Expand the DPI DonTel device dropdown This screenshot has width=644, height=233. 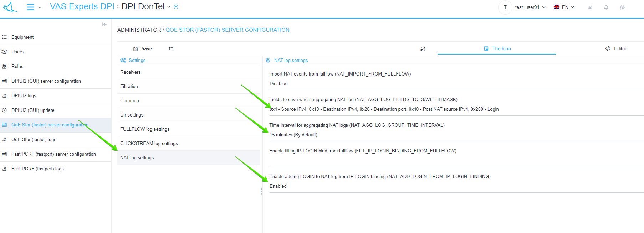click(169, 7)
